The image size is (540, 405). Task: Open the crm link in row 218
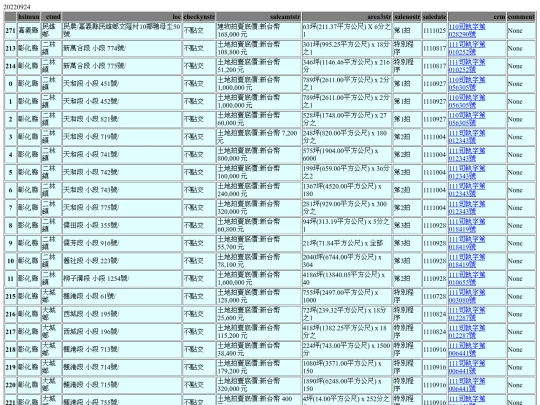click(x=467, y=350)
